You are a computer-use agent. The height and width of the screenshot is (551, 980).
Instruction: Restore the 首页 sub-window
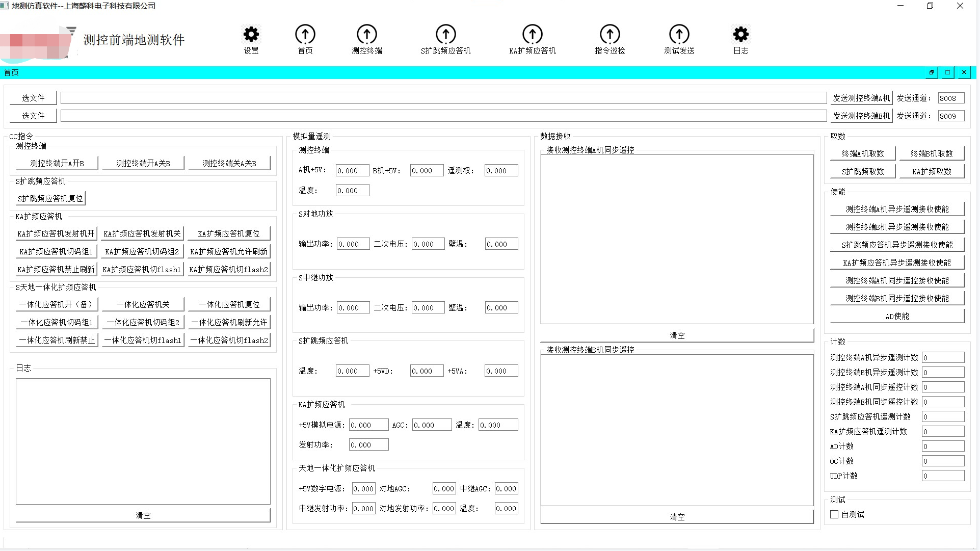[x=931, y=72]
